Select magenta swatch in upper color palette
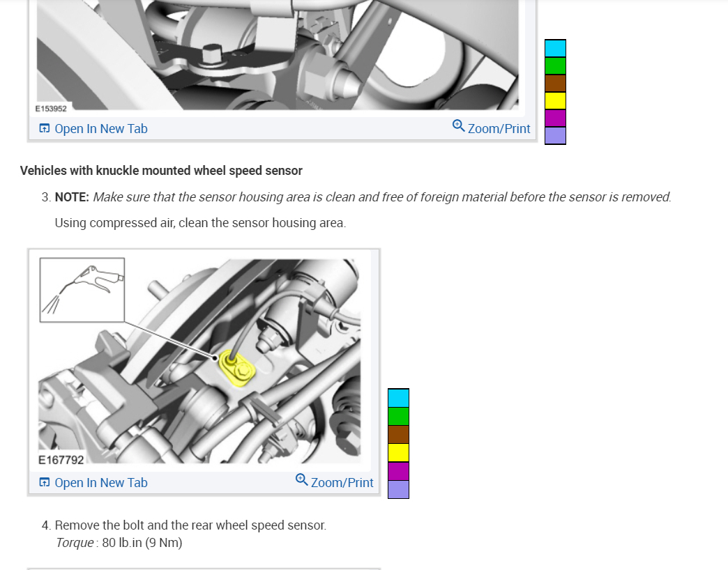Viewport: 728px width, 570px height. [x=555, y=118]
